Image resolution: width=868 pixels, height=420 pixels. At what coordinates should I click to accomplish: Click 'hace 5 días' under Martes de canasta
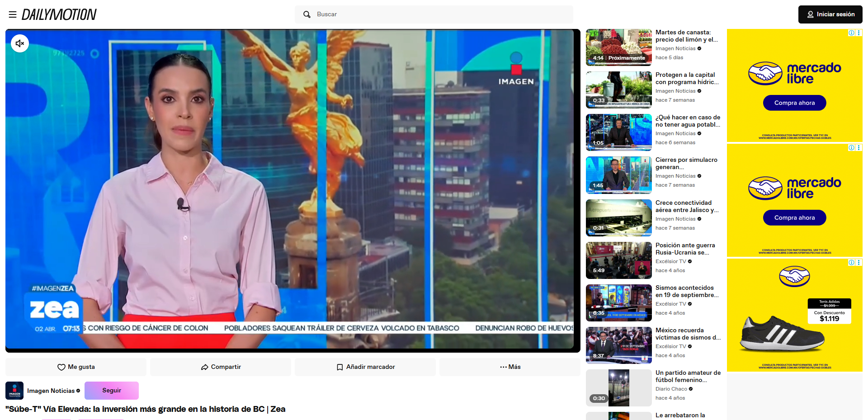tap(670, 58)
